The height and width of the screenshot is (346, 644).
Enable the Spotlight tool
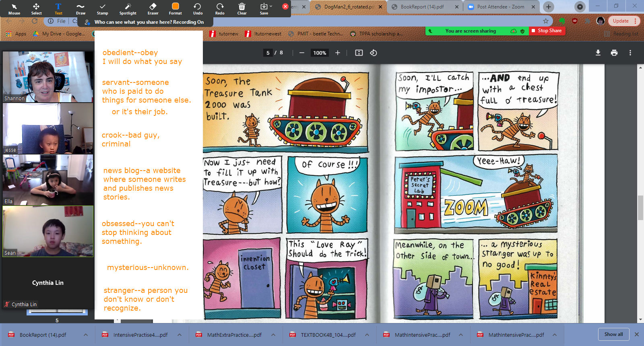(128, 8)
